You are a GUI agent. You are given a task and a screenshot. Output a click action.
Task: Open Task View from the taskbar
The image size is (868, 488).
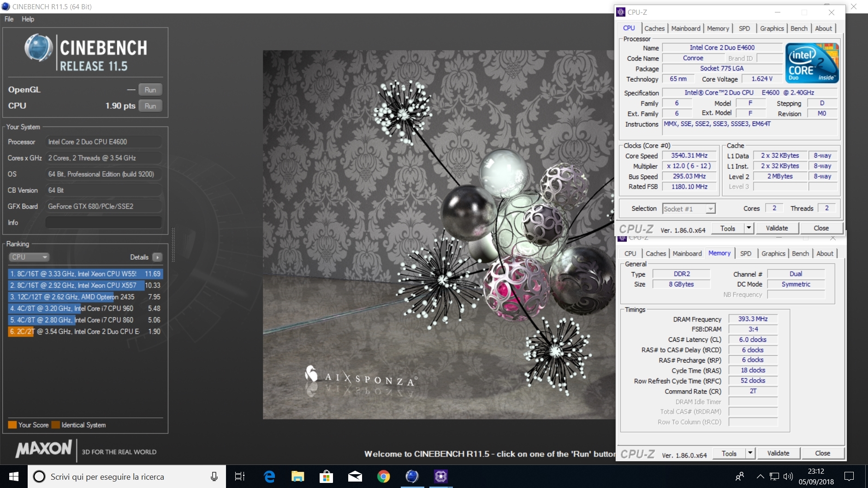[240, 476]
